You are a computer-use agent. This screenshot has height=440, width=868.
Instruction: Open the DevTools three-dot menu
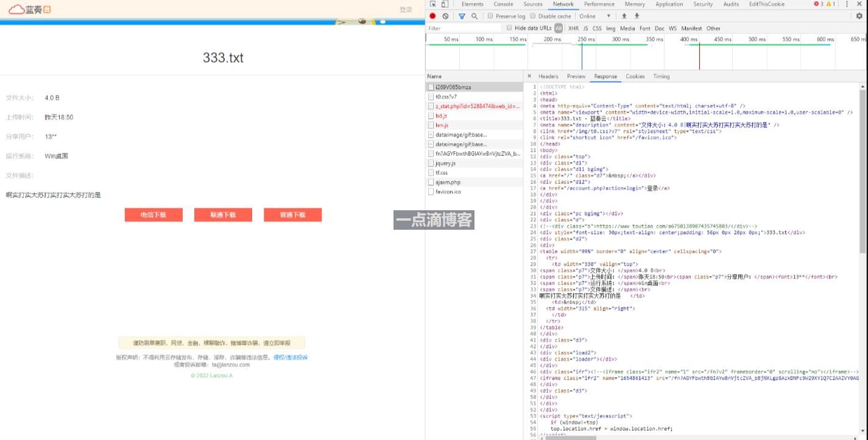[847, 4]
